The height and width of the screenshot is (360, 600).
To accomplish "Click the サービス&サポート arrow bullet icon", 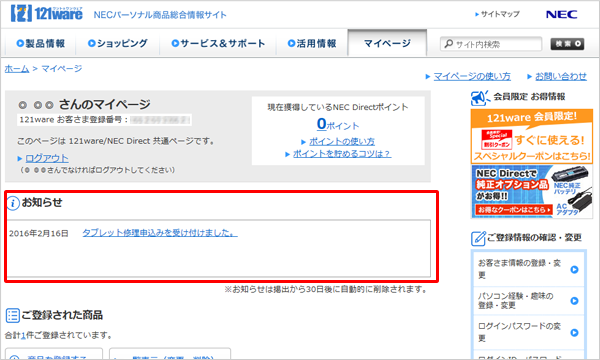I will point(175,43).
